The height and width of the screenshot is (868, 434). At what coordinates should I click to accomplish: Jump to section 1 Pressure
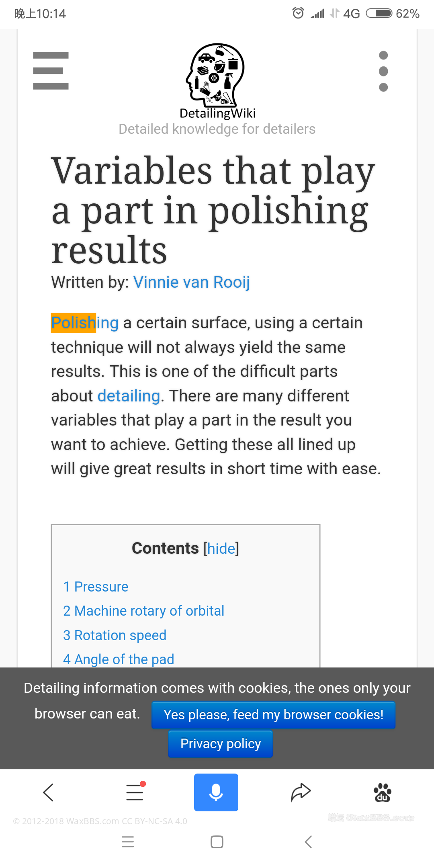(x=96, y=587)
